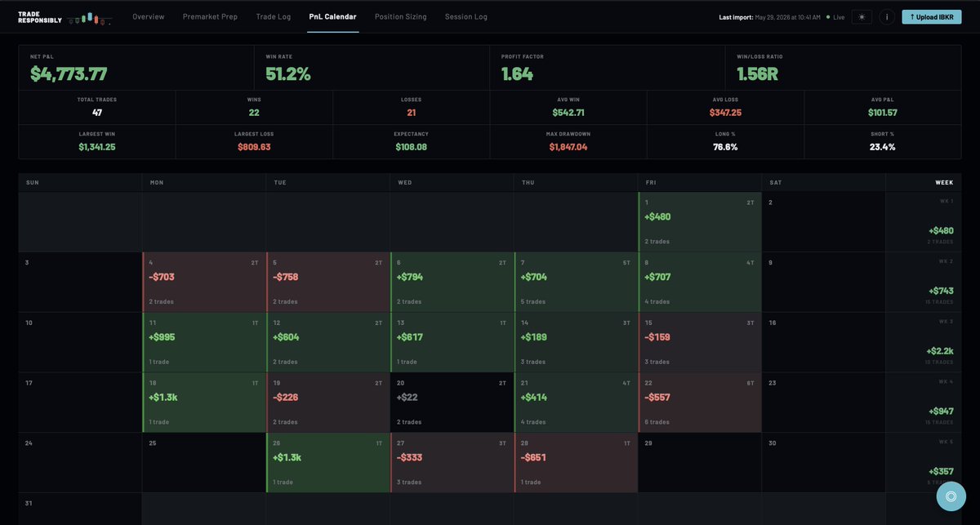Viewport: 980px width, 525px height.
Task: Select day 7 cell with +$704
Action: 576,282
